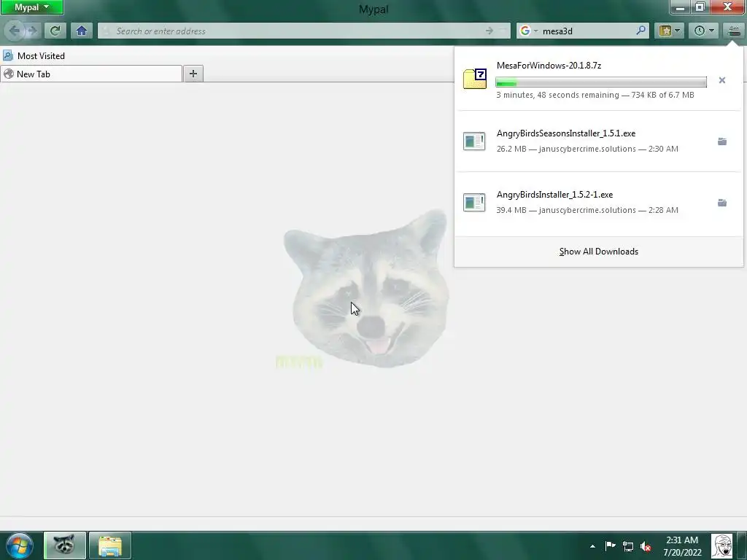Click the network tray icon
Viewport: 747px width, 560px height.
point(628,546)
